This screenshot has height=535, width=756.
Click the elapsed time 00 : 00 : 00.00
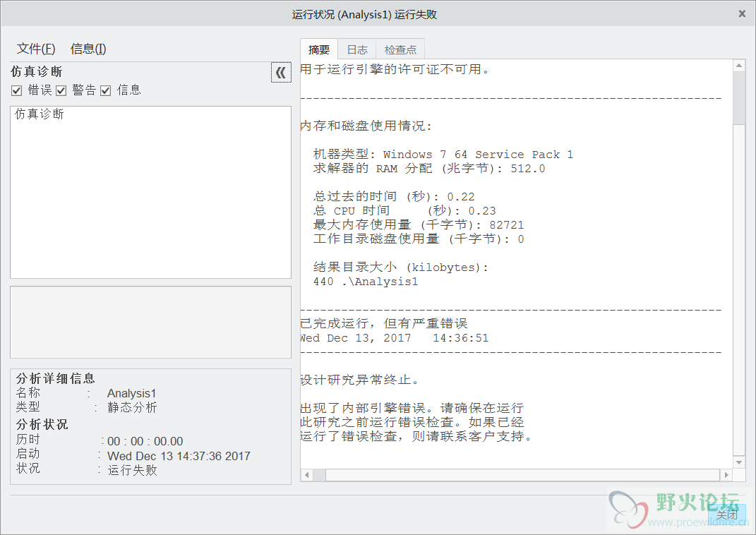(145, 442)
